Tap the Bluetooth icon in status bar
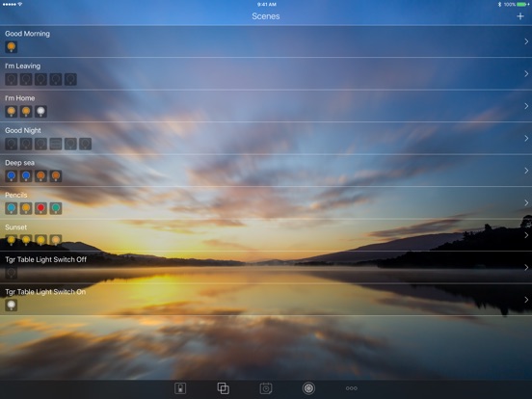The image size is (532, 399). coord(500,5)
